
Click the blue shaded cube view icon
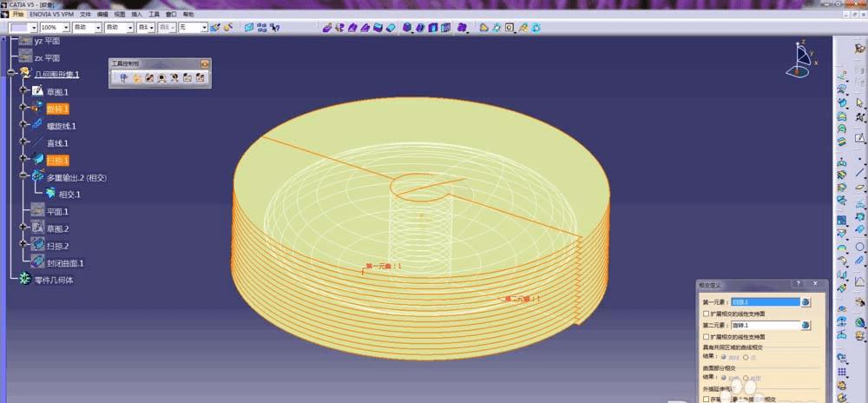point(407,27)
